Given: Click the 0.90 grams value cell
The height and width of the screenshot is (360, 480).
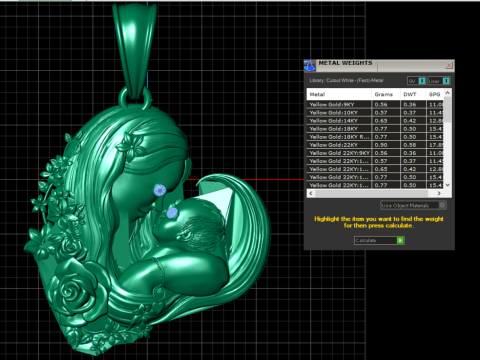Looking at the screenshot, I should point(386,145).
